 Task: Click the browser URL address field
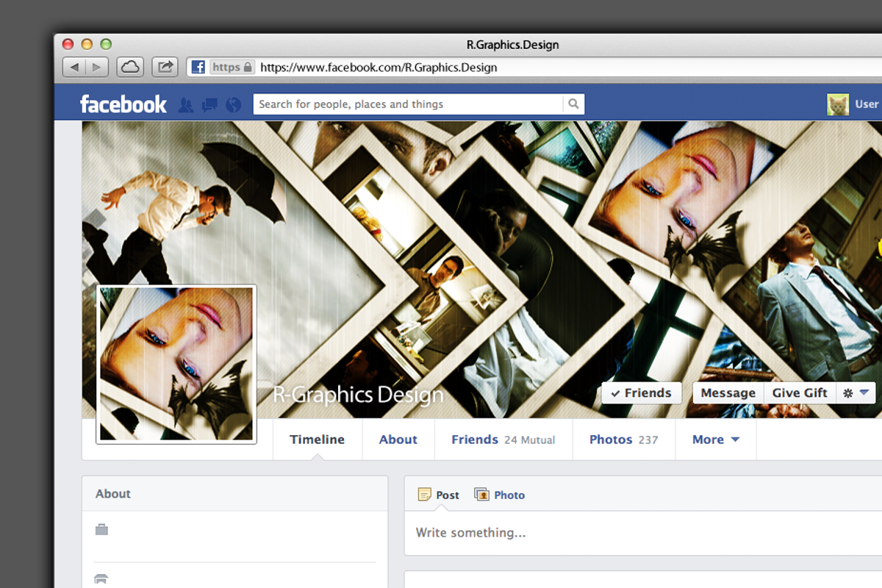click(x=534, y=68)
